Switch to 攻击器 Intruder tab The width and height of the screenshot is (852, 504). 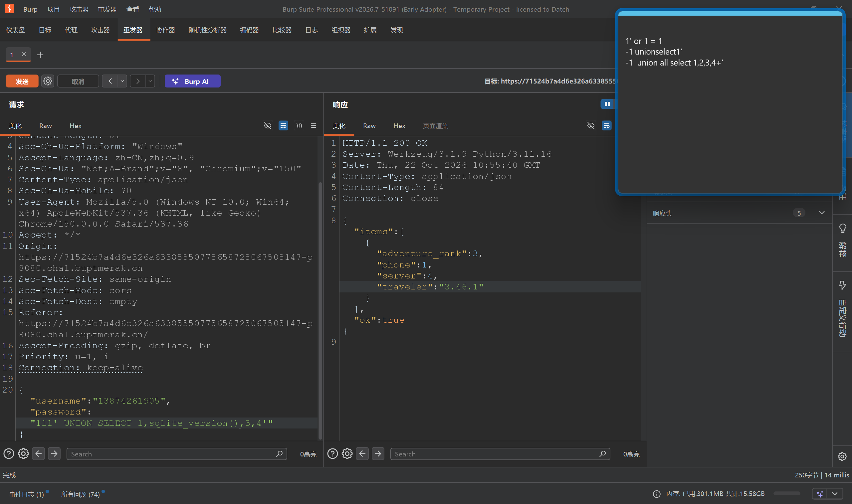(100, 30)
